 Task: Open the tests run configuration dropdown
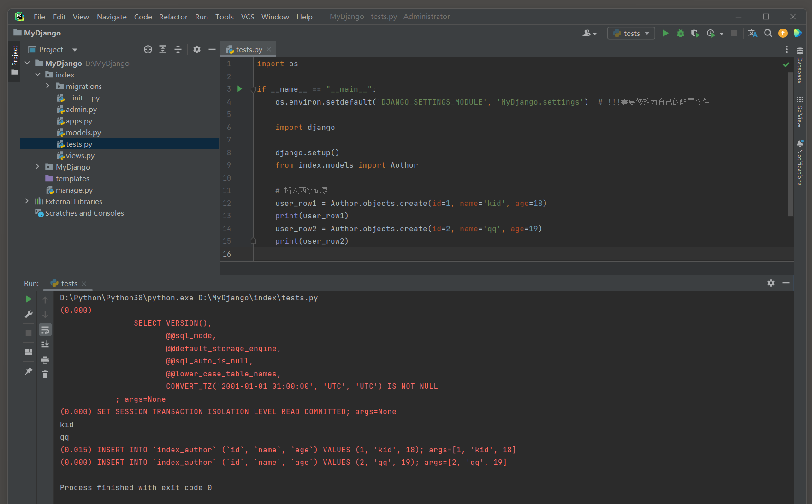(x=631, y=33)
